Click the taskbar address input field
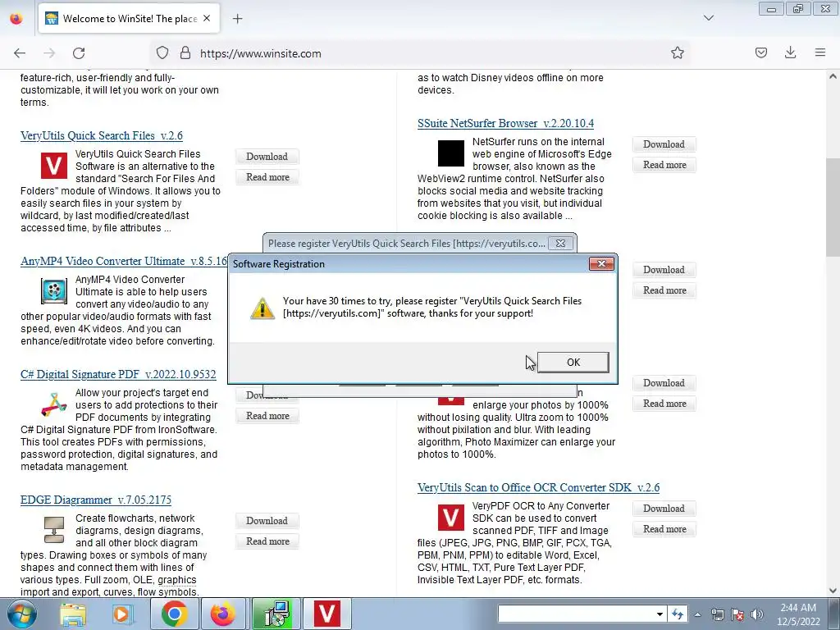This screenshot has height=630, width=840. coord(576,614)
